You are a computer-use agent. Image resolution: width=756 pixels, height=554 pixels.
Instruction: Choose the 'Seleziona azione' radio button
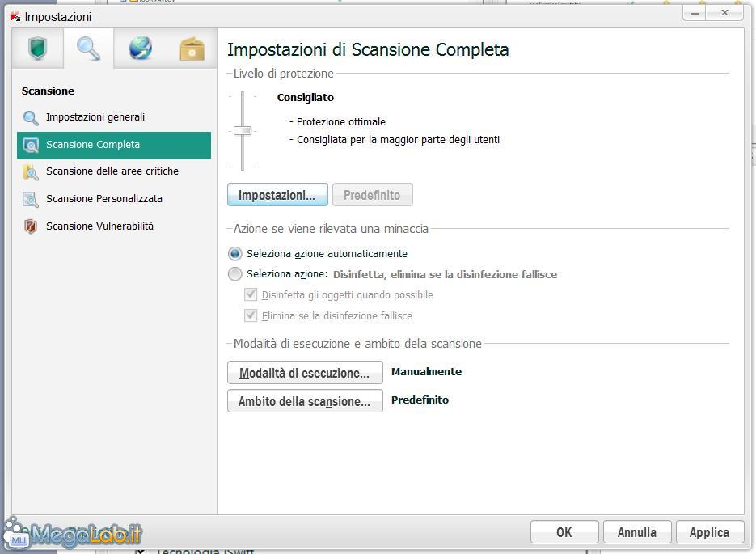[235, 274]
